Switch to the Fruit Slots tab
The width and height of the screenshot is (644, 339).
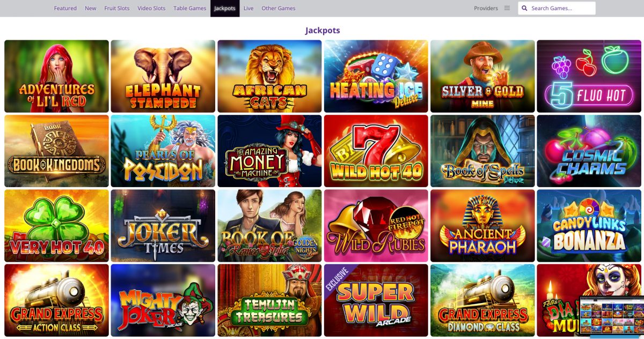tap(117, 8)
